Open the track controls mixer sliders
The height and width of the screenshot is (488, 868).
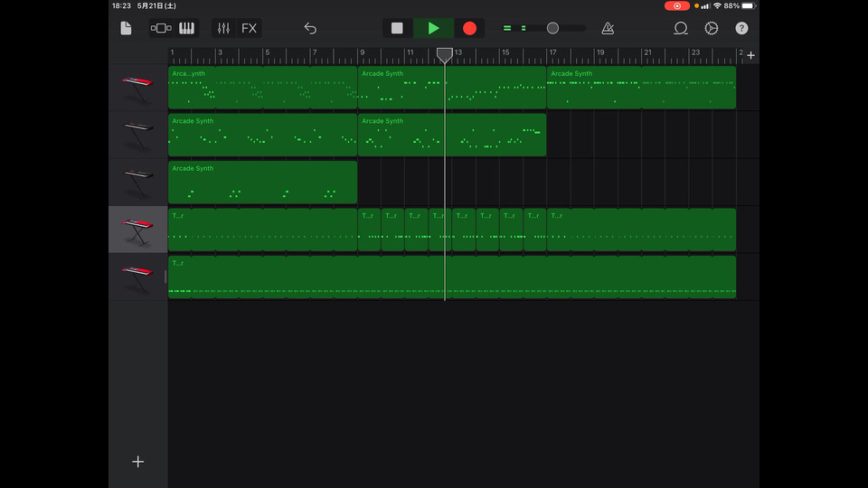coord(223,28)
